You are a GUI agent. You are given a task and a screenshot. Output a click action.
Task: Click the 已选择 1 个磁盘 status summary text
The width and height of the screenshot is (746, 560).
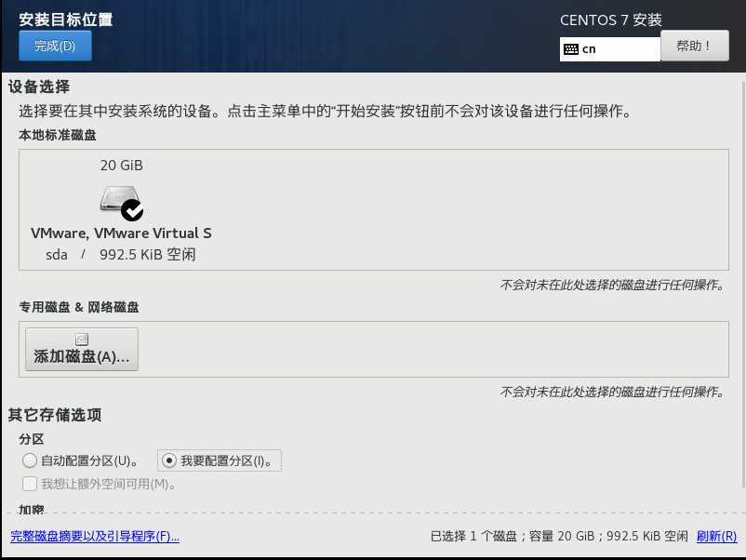(x=474, y=536)
